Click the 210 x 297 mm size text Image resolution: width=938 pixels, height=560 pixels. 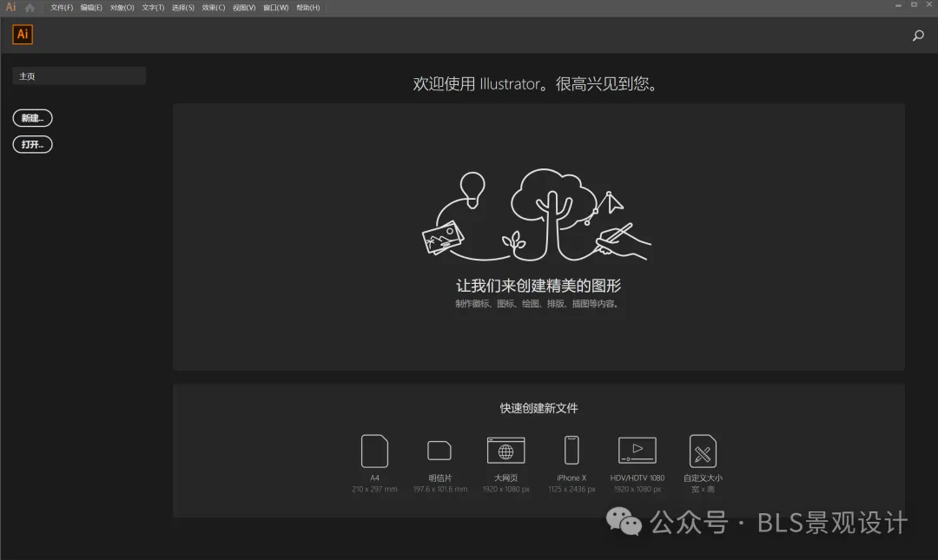[374, 490]
